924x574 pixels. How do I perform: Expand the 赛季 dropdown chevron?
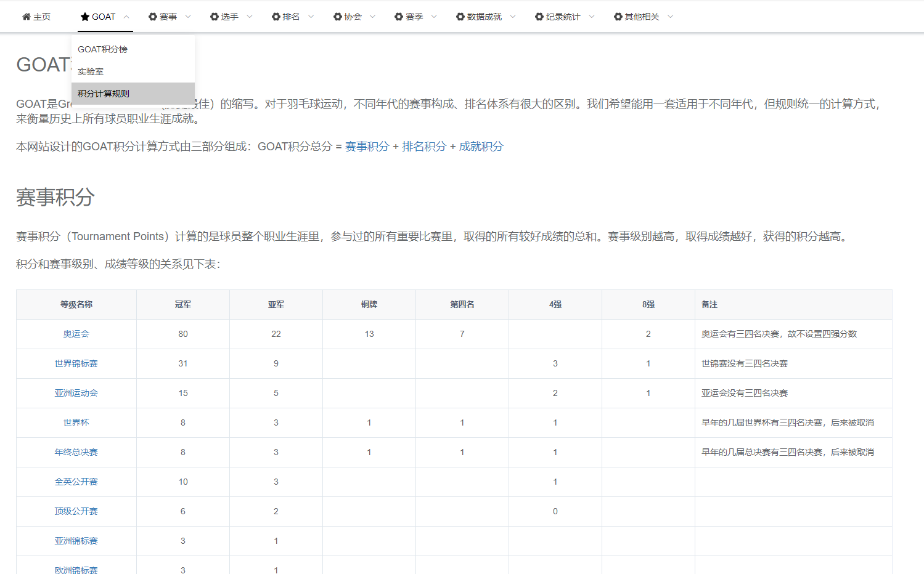coord(434,17)
